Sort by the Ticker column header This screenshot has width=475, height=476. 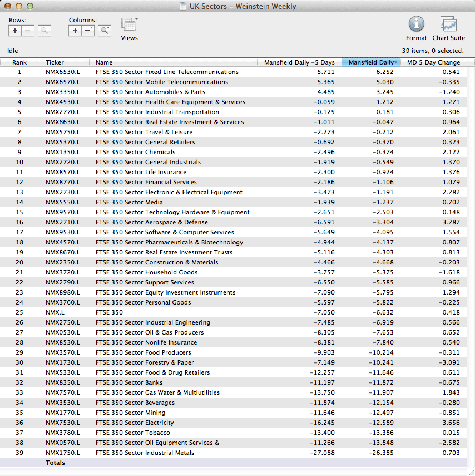(55, 62)
